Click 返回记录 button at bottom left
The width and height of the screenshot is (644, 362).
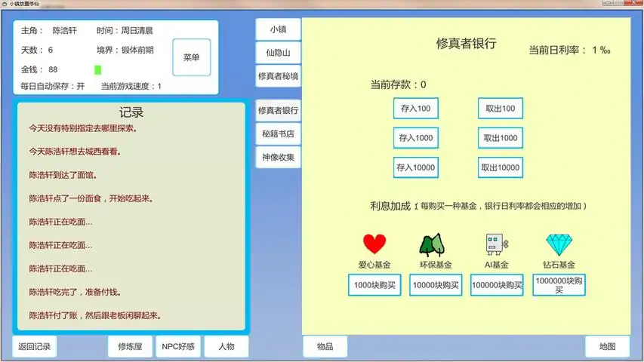point(35,347)
